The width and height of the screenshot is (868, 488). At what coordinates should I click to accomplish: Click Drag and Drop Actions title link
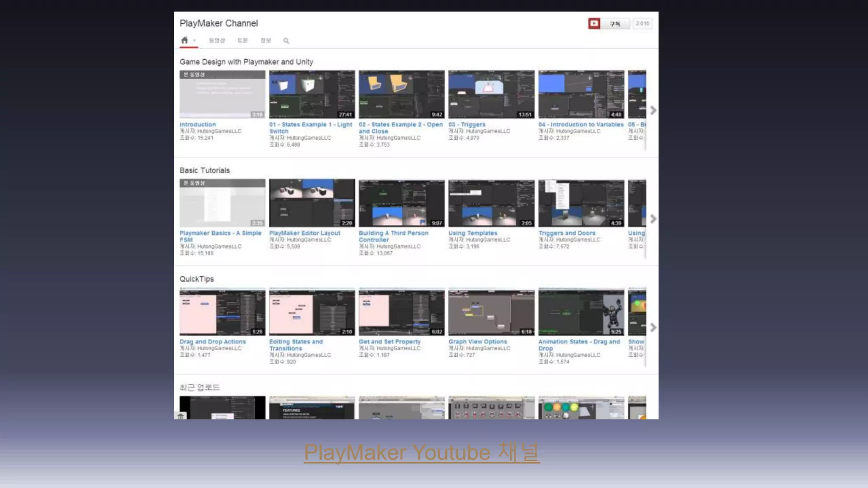click(213, 341)
